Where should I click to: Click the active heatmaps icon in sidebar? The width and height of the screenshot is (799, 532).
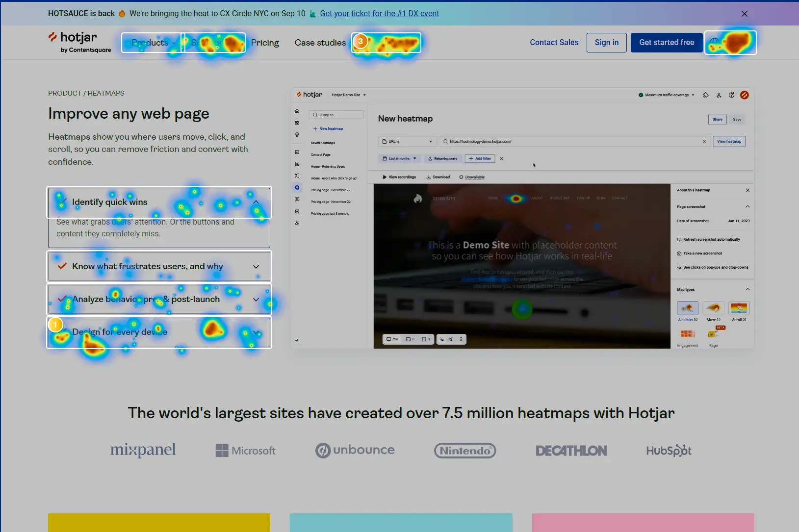[297, 187]
